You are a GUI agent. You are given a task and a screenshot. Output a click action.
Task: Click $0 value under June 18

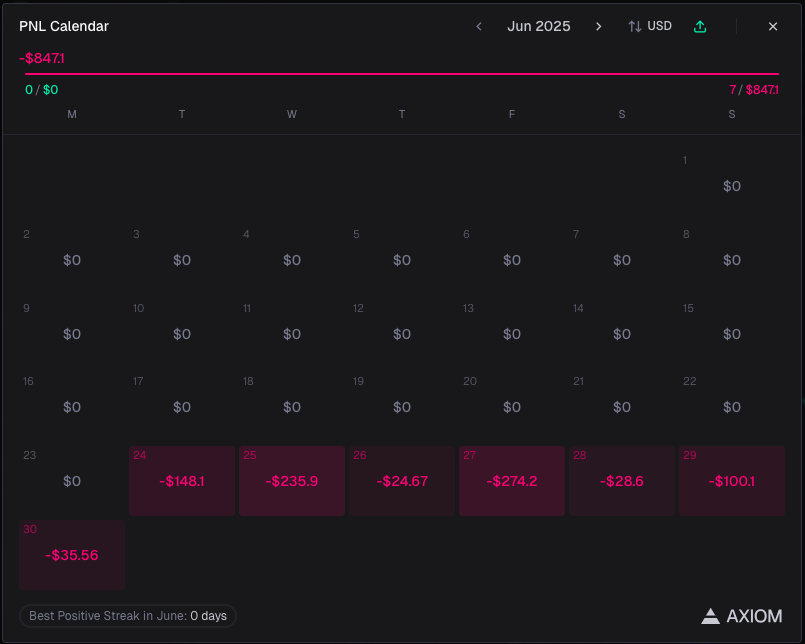point(292,407)
